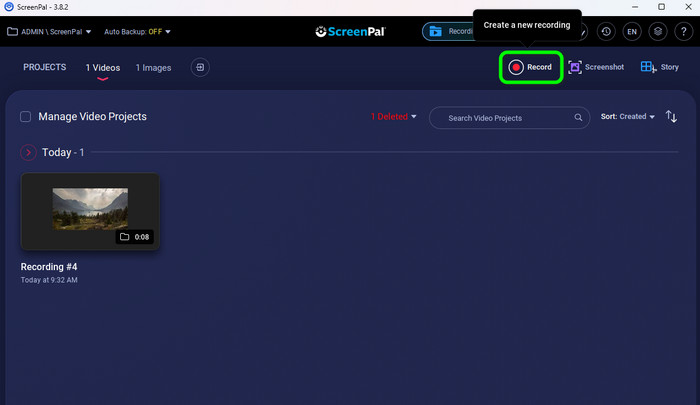Viewport: 700px width, 405px height.
Task: Open the help question mark icon
Action: tap(683, 32)
